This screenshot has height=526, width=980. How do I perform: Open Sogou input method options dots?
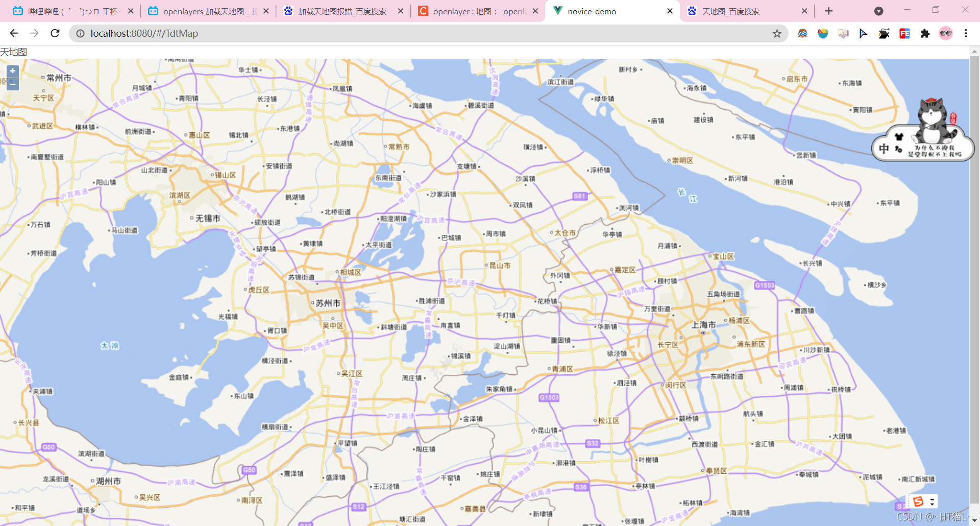tap(932, 501)
